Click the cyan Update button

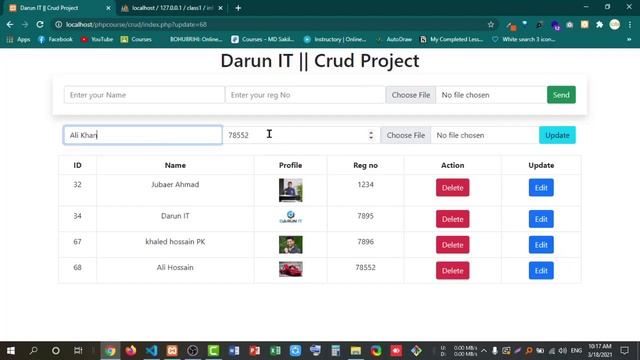557,135
